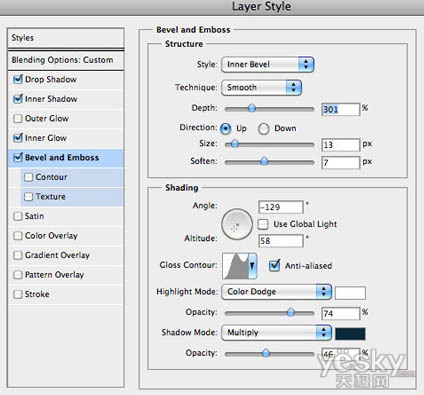
Task: Toggle the Use Global Light checkbox
Action: pyautogui.click(x=263, y=224)
